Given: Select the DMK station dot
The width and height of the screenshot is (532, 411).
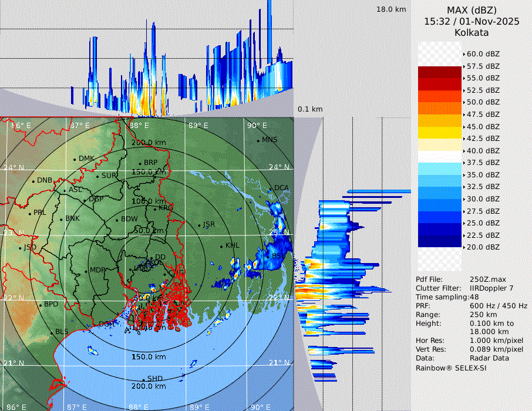Looking at the screenshot, I should click(x=75, y=159).
